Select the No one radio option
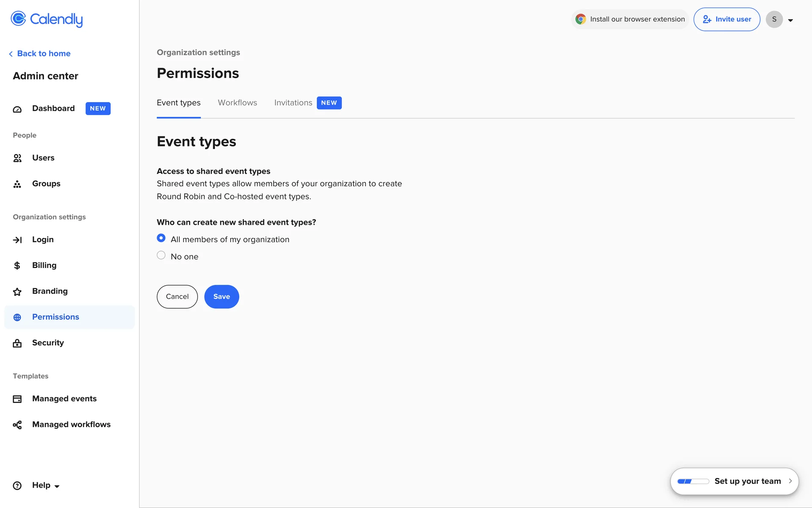This screenshot has height=508, width=812. (161, 255)
